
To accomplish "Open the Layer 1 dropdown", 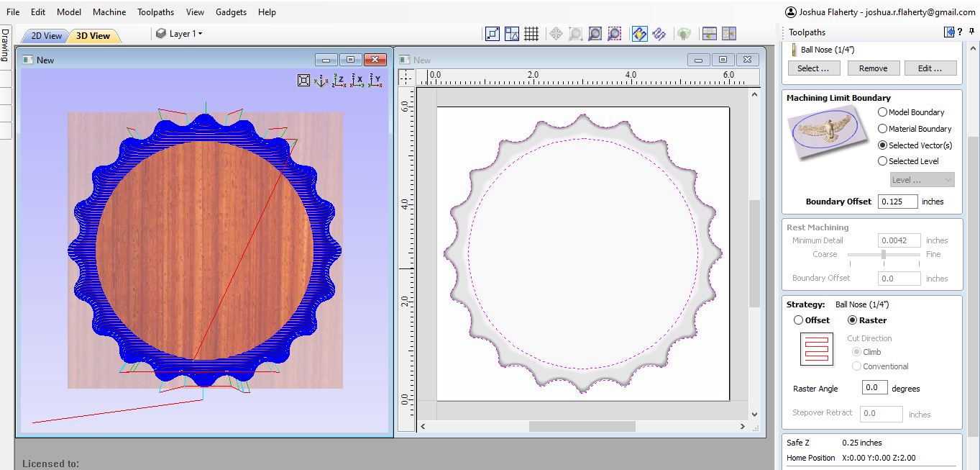I will [180, 34].
